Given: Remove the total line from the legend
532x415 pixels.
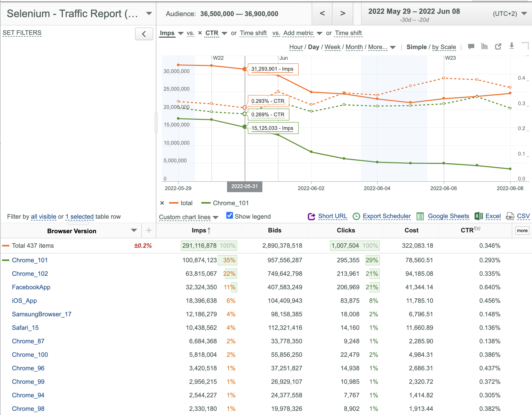Looking at the screenshot, I should [x=162, y=203].
